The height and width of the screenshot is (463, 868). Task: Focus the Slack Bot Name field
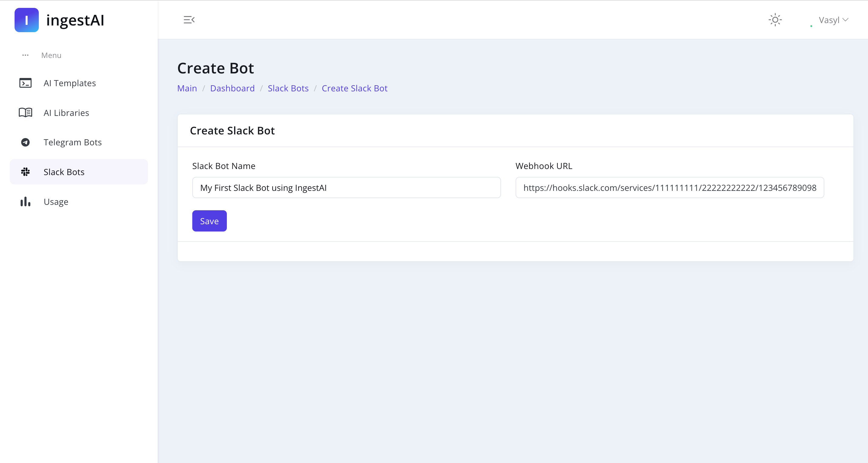coord(346,188)
